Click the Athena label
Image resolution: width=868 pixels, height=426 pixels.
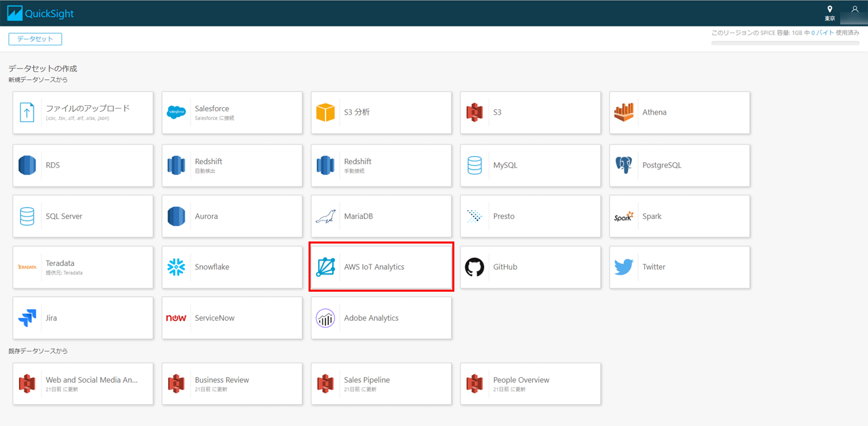[654, 112]
